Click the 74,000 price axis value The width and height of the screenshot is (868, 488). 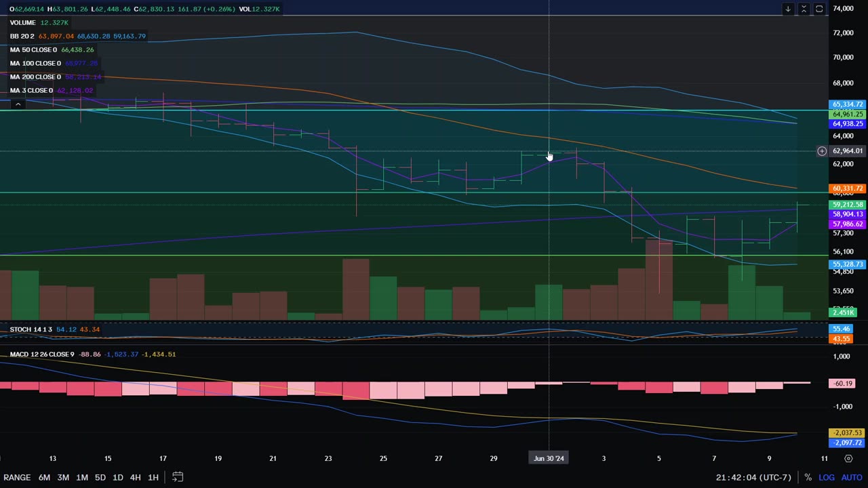843,9
